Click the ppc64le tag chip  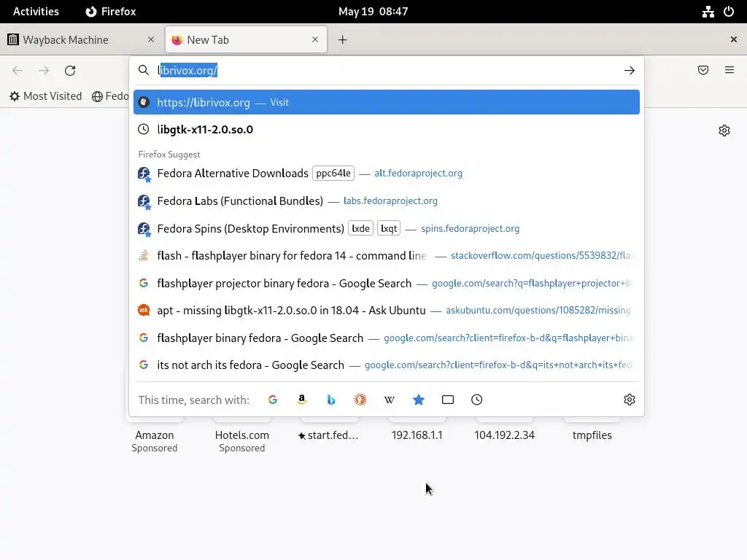tap(333, 174)
